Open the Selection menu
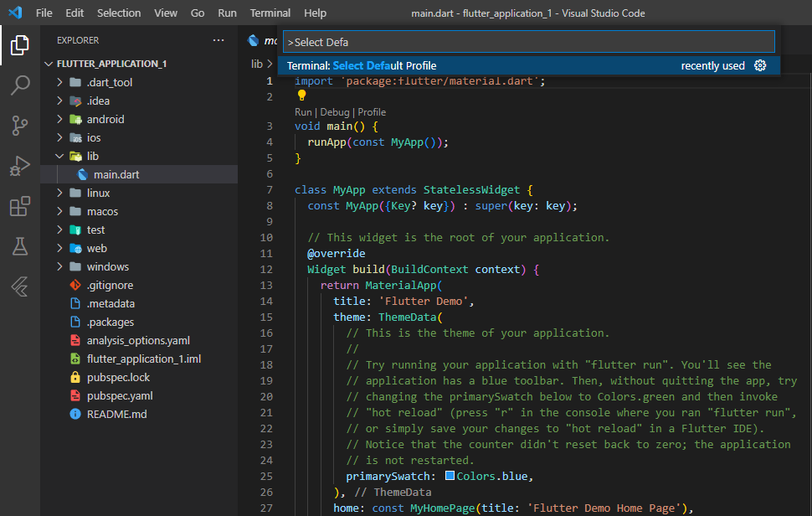The image size is (812, 516). (x=119, y=13)
